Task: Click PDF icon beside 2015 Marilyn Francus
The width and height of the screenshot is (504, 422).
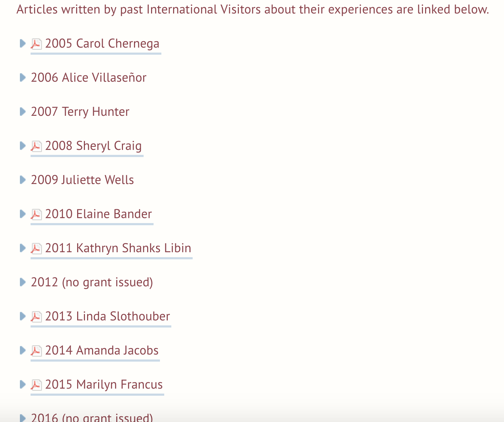Action: click(x=36, y=385)
